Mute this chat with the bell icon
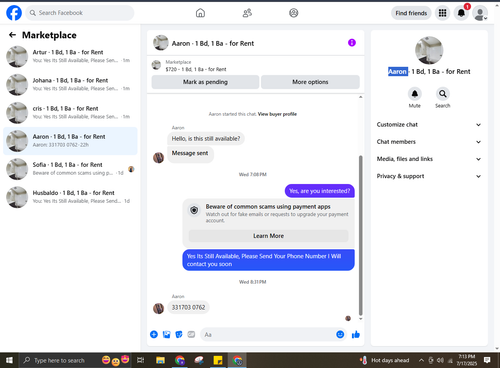The image size is (500, 368). 415,94
